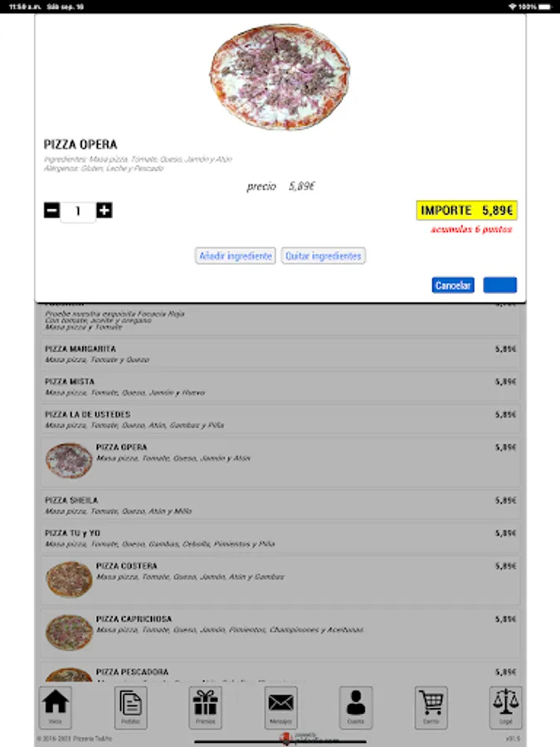This screenshot has width=560, height=747.
Task: Click the Pizza Caprichosa thumbnail
Action: pyautogui.click(x=69, y=632)
